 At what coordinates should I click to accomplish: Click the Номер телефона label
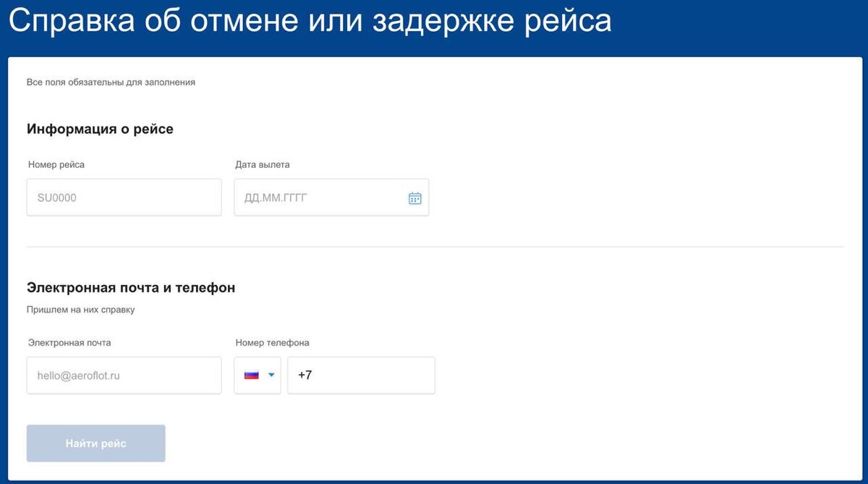click(273, 343)
